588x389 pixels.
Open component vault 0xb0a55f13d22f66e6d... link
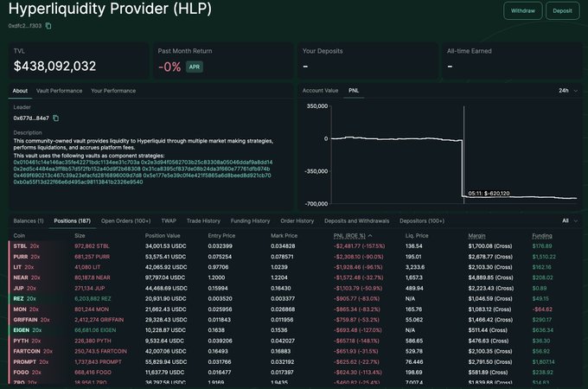(78, 182)
